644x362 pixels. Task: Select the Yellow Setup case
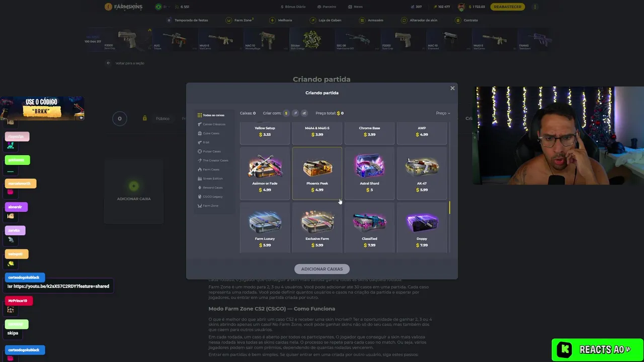coord(265,133)
